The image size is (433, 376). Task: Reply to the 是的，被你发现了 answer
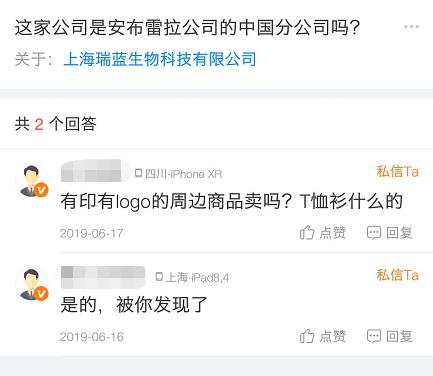389,336
